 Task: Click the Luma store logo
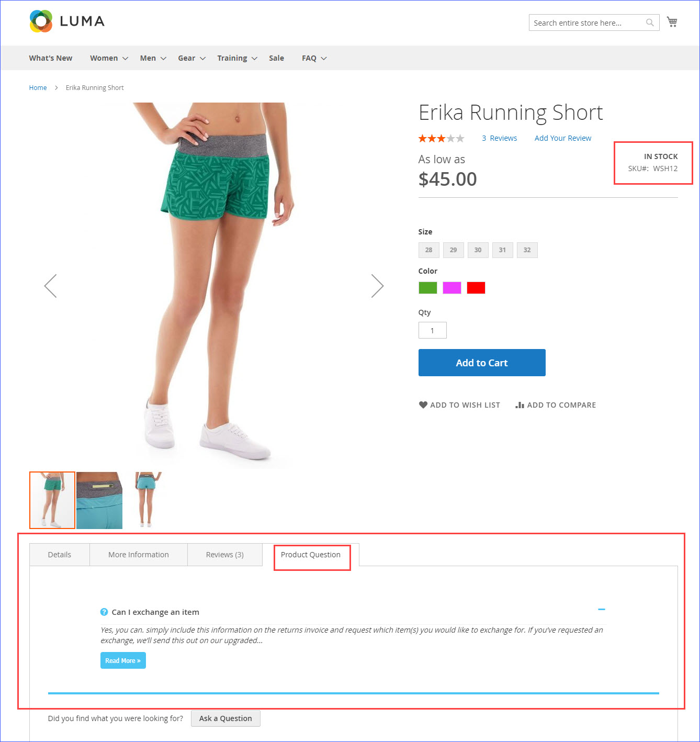(66, 21)
